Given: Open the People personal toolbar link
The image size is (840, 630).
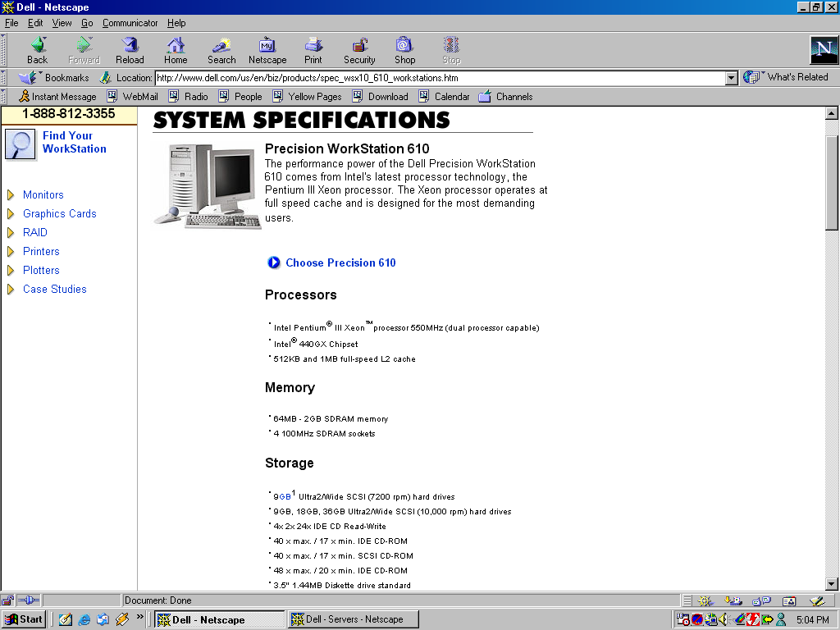Looking at the screenshot, I should coord(240,97).
